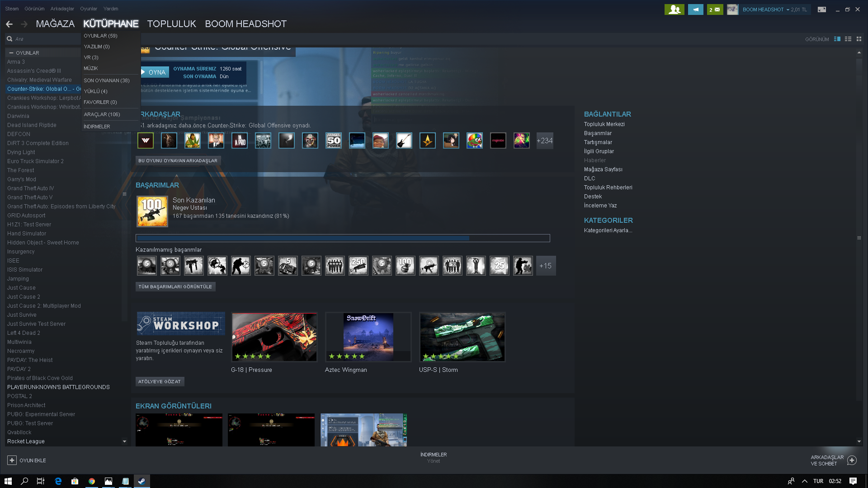Select Garry's Mod in game list

pos(22,179)
